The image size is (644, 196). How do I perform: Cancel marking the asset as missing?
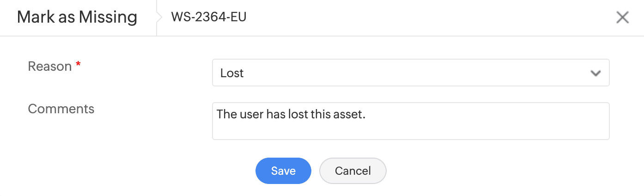point(352,171)
